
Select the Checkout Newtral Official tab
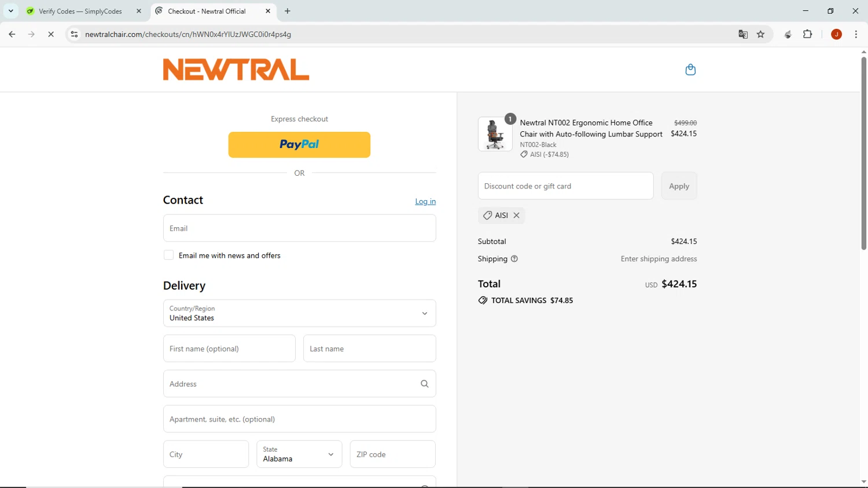tap(207, 11)
